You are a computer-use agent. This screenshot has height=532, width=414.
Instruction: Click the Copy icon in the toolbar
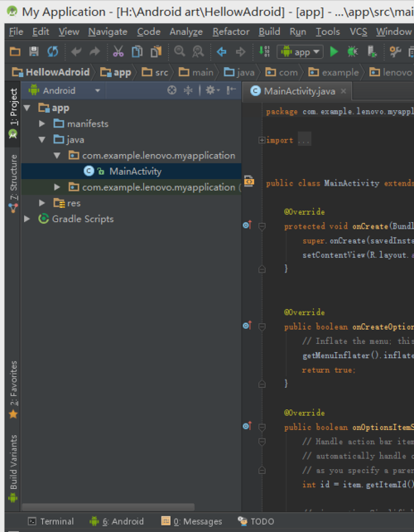click(137, 51)
